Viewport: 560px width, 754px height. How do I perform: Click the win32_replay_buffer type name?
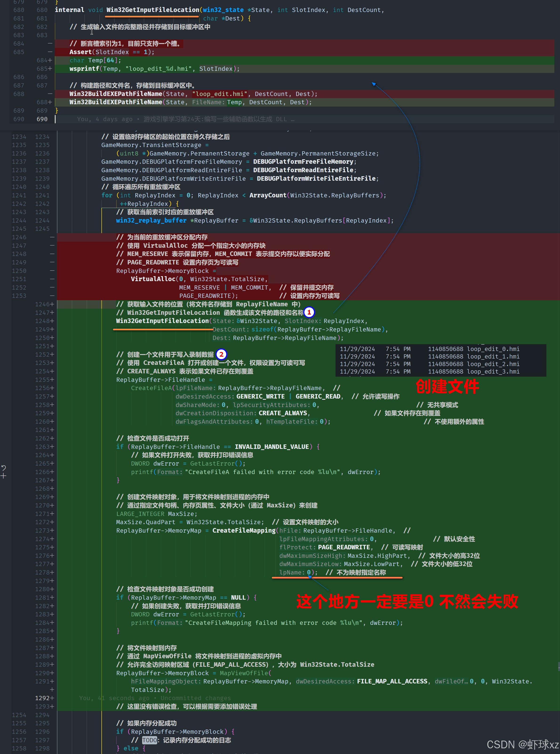click(x=151, y=220)
